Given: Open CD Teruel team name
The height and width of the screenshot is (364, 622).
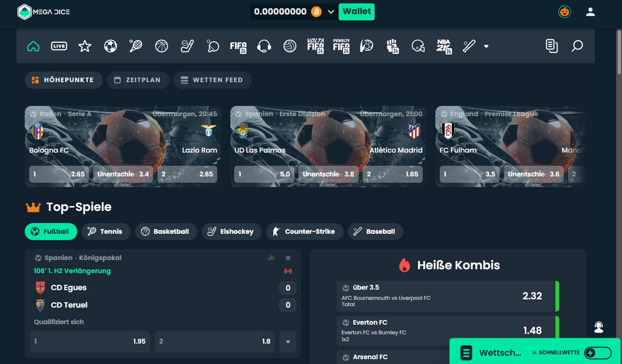Looking at the screenshot, I should 69,305.
